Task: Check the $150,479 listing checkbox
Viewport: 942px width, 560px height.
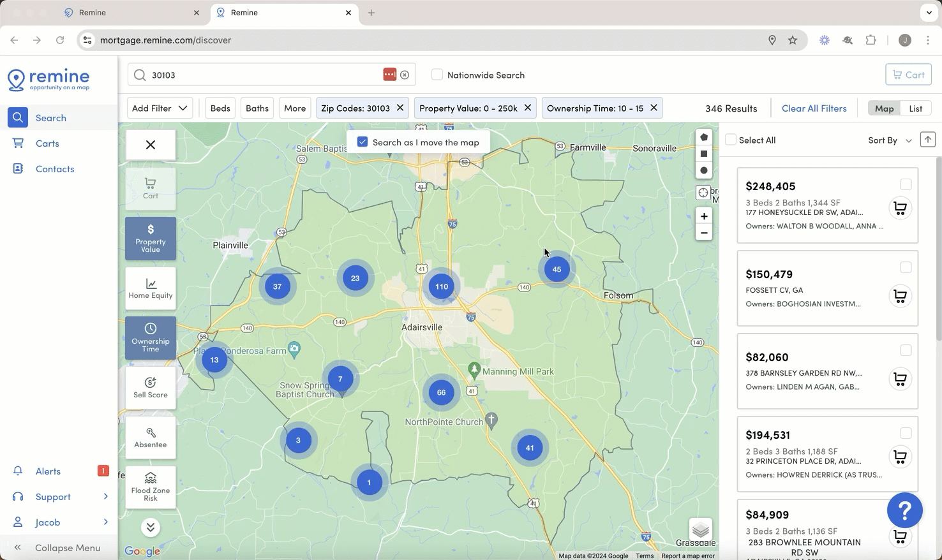Action: click(x=906, y=267)
